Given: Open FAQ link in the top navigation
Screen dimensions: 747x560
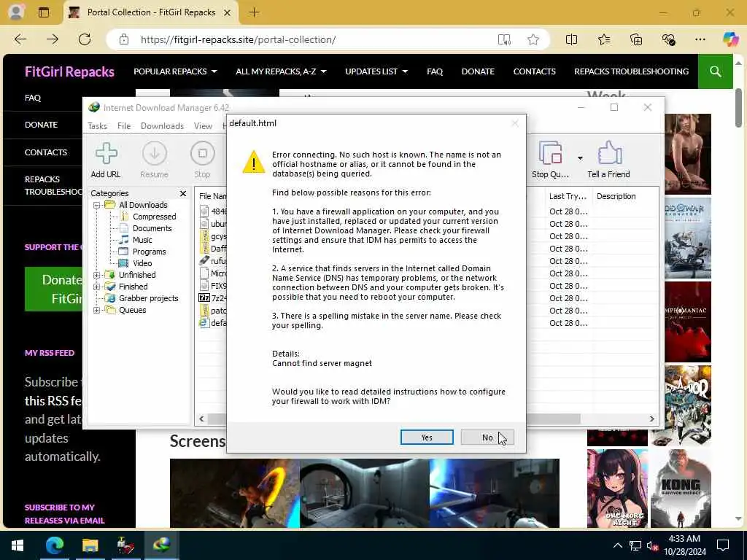Looking at the screenshot, I should pos(435,71).
